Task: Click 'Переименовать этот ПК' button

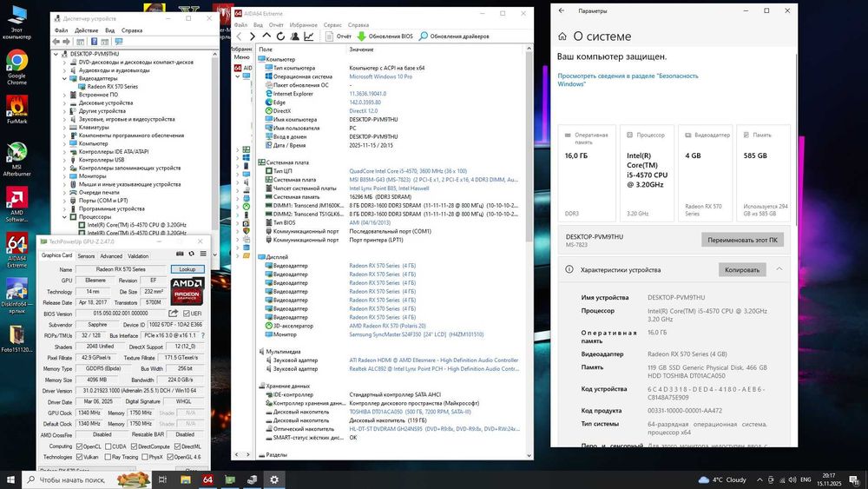Action: tap(742, 240)
